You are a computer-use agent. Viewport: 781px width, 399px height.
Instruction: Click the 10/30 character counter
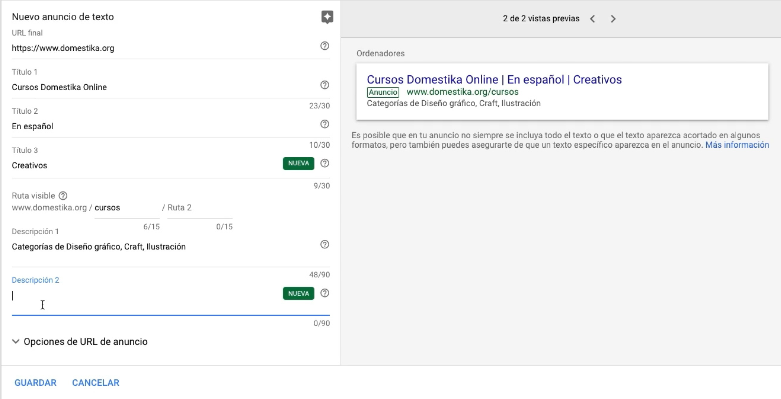(319, 145)
